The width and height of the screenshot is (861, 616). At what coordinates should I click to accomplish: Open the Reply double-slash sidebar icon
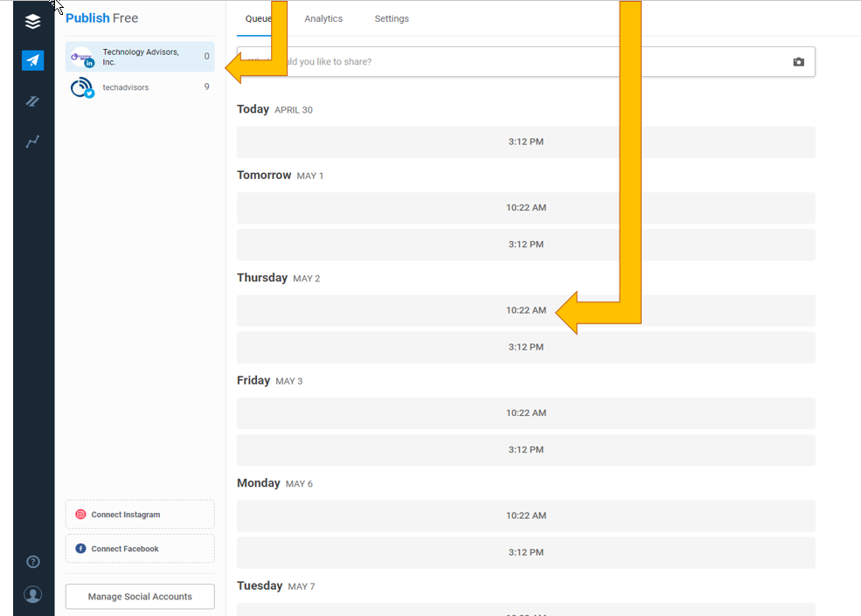tap(32, 101)
